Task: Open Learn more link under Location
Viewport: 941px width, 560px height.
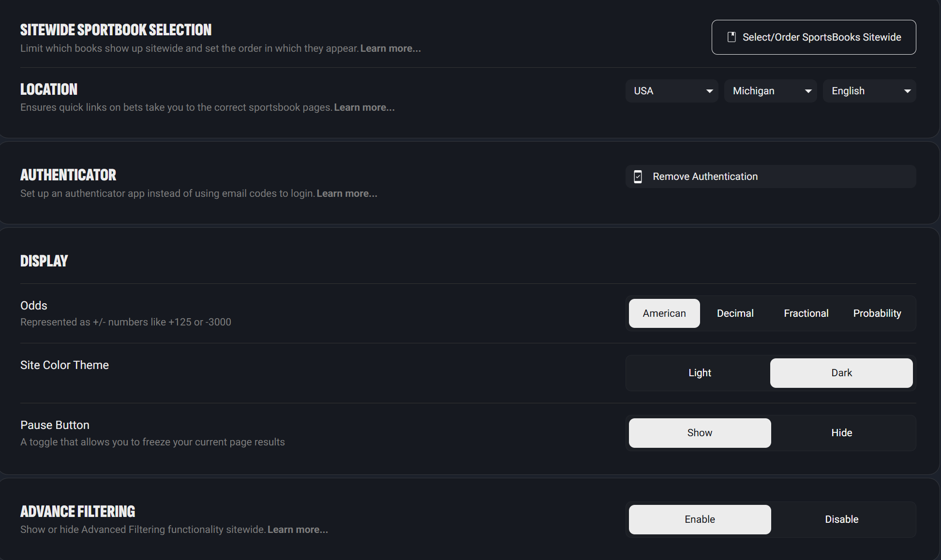Action: pos(364,107)
